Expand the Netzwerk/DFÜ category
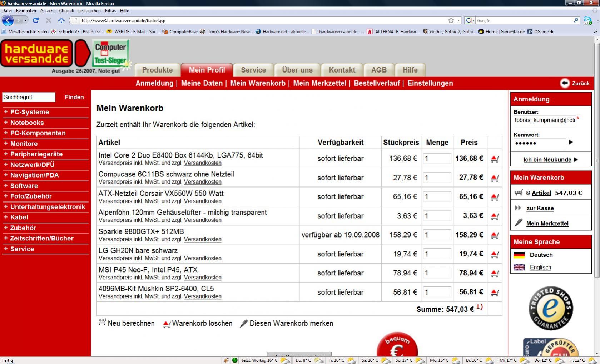The height and width of the screenshot is (364, 600). (32, 165)
